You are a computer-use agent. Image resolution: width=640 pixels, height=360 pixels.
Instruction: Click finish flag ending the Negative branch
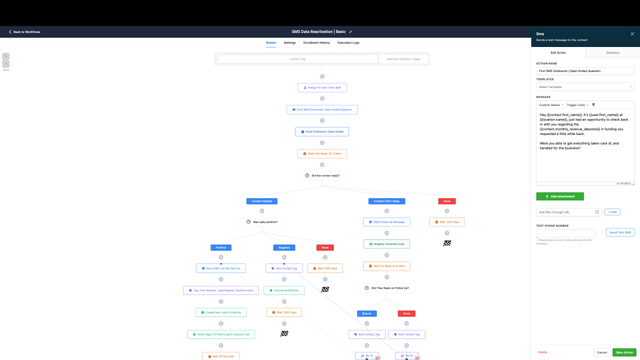(x=284, y=334)
